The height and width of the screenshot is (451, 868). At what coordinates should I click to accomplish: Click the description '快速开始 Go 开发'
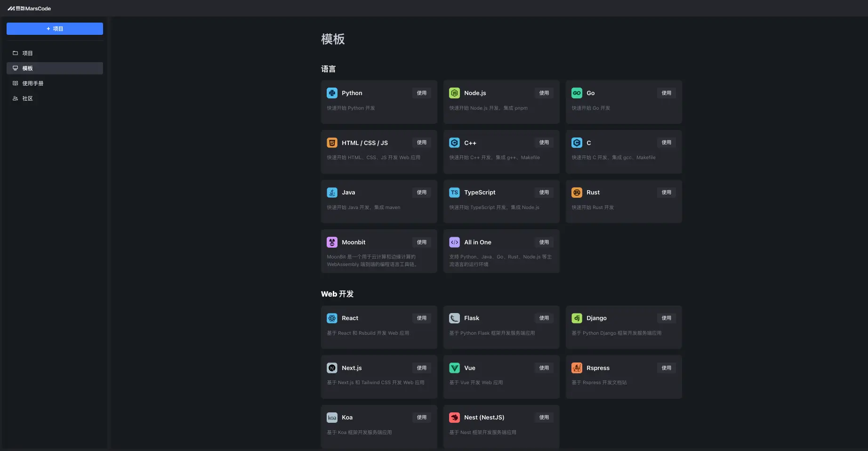[x=591, y=108]
